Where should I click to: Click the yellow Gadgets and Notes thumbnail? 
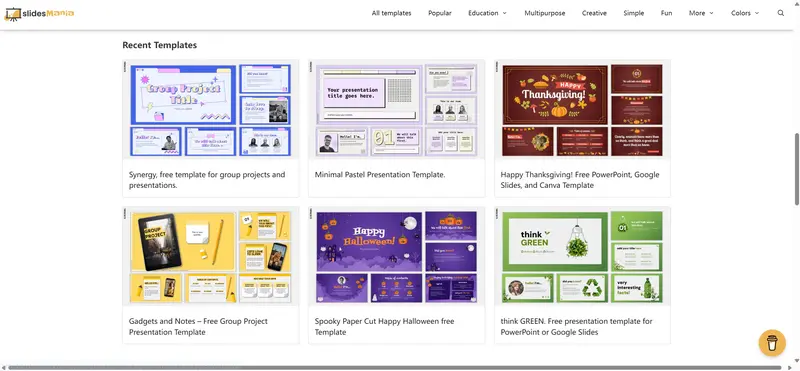[x=211, y=257]
